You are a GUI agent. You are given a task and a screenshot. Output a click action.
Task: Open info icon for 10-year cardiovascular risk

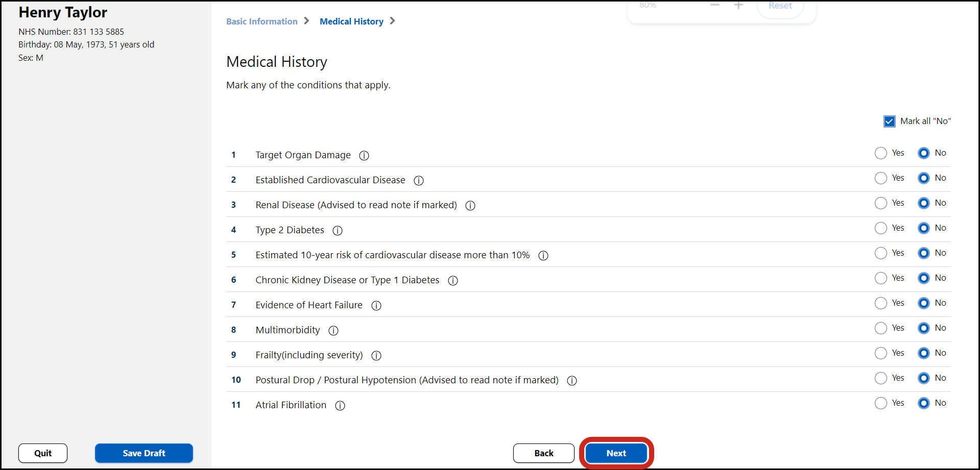click(x=543, y=256)
